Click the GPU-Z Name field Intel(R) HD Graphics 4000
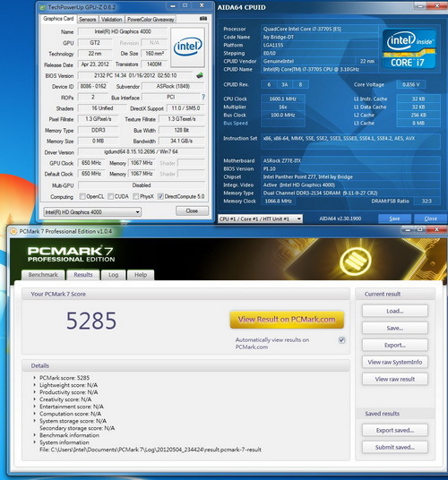Viewport: 448px width, 480px height. [123, 31]
